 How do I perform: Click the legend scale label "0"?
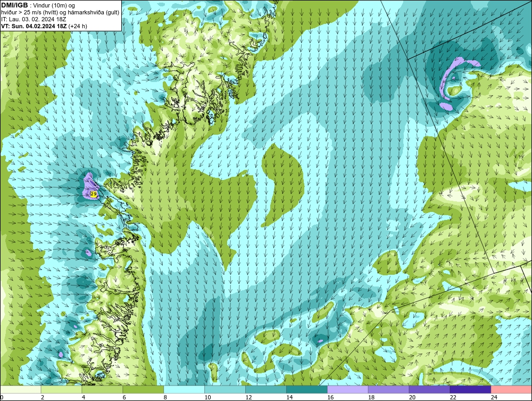coord(2,397)
